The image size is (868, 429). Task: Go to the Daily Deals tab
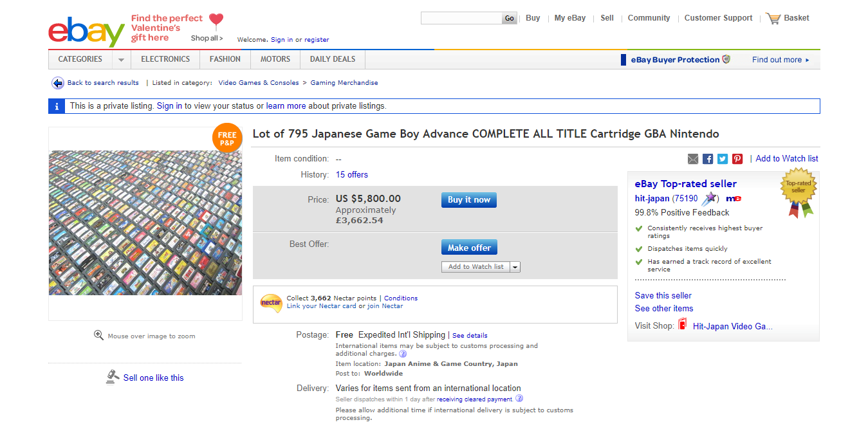[x=332, y=59]
